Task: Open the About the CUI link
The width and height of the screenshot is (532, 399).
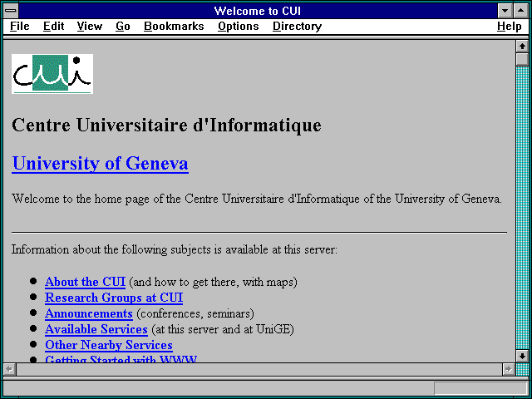Action: point(85,282)
